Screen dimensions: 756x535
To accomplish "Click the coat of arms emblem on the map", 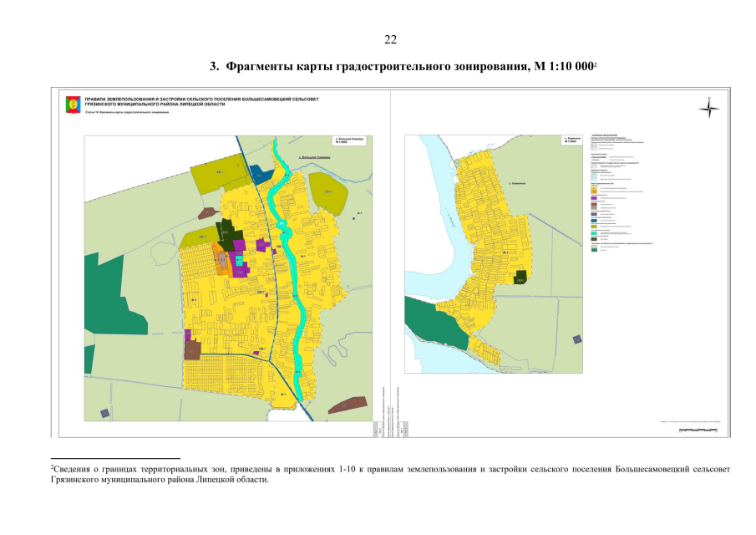I will coord(72,104).
